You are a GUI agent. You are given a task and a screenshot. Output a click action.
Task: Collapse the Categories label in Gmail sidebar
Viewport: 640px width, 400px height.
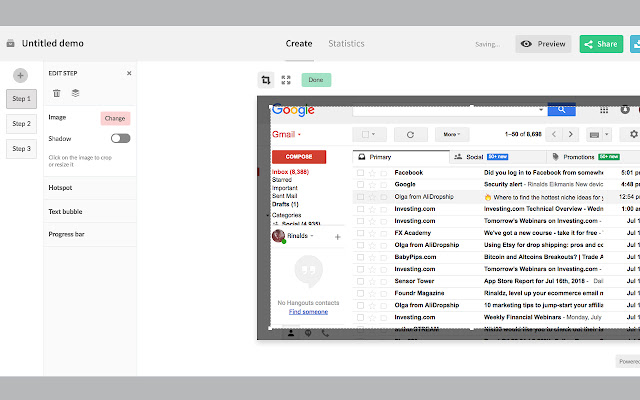(x=268, y=215)
